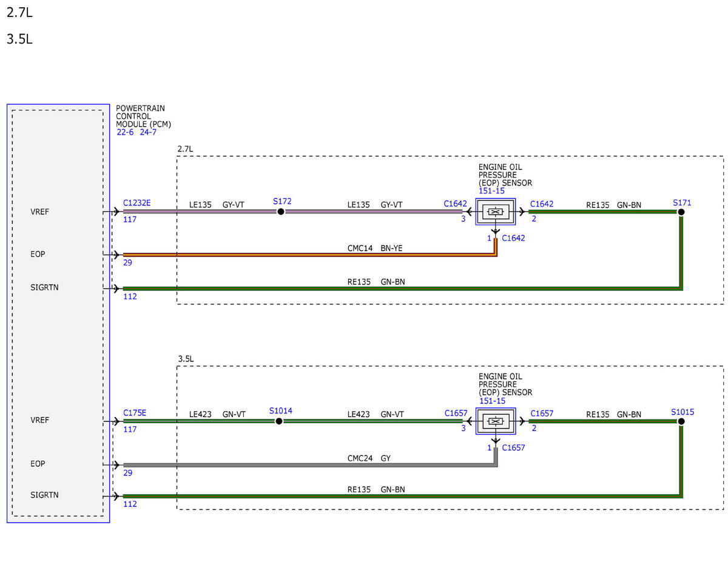This screenshot has width=728, height=562.
Task: Click the PCM module box
Action: click(x=58, y=313)
